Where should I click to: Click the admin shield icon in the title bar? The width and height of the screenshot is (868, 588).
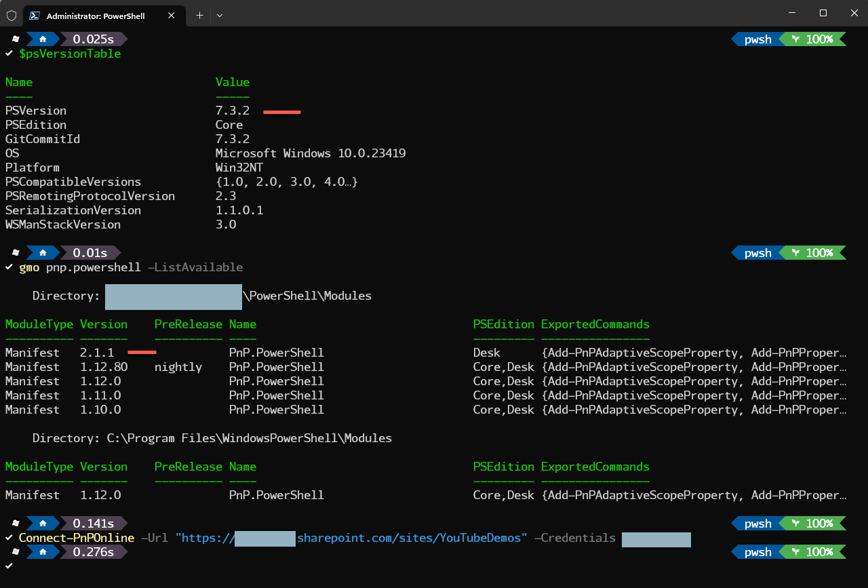pyautogui.click(x=10, y=15)
